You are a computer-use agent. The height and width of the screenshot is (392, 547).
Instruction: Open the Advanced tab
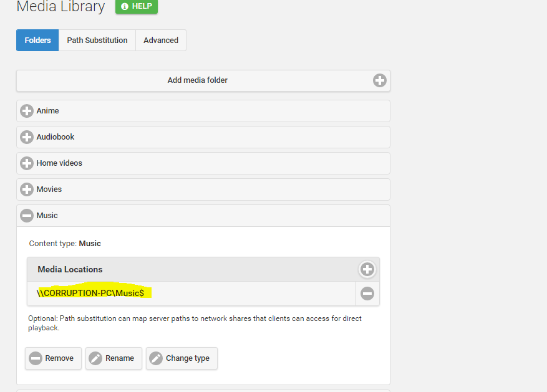[161, 41]
